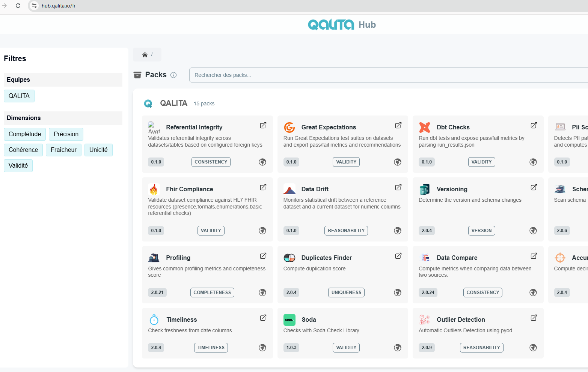
Task: Open external link on Referential Integrity card
Action: [x=263, y=125]
